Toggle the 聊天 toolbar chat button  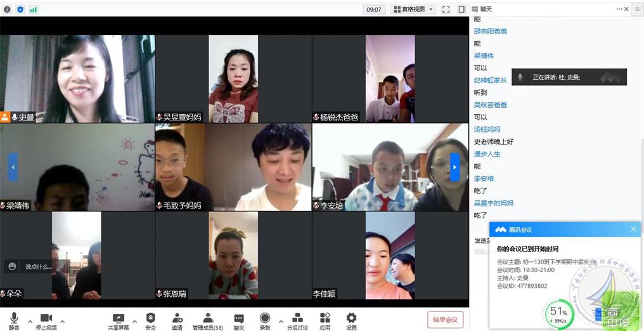pyautogui.click(x=239, y=321)
